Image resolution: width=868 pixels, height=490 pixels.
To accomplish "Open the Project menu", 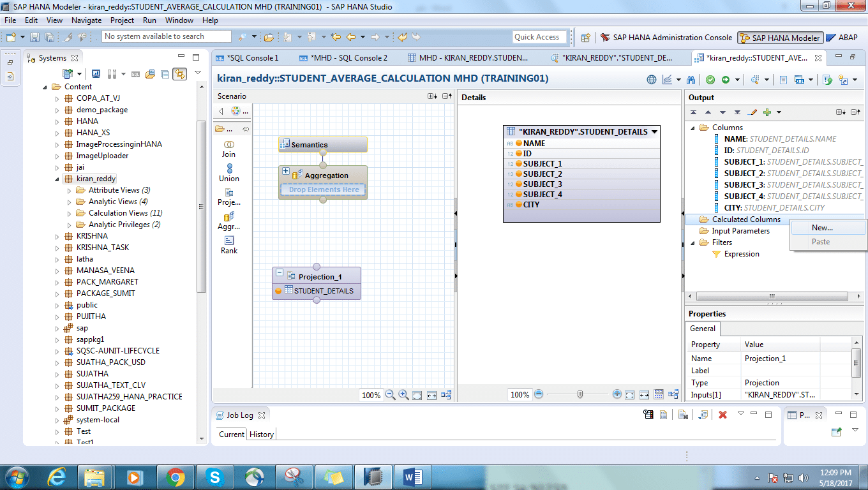I will [123, 20].
